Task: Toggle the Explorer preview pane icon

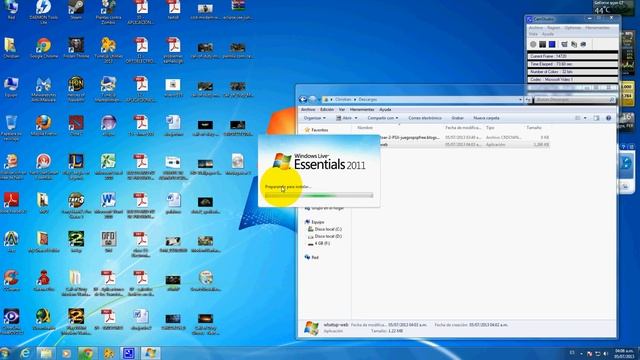Action: click(x=596, y=118)
